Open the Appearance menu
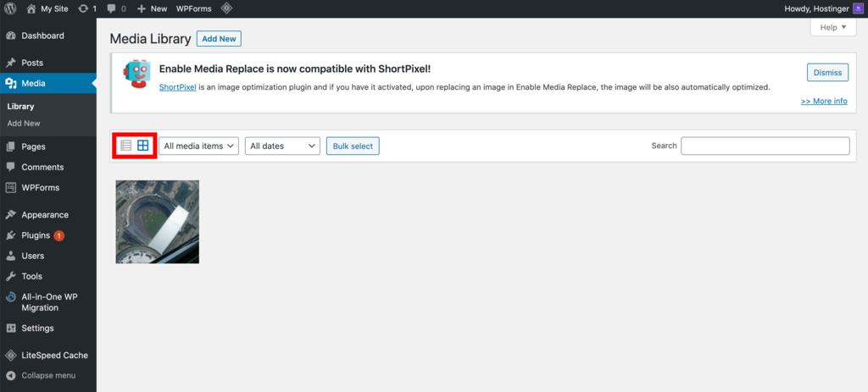This screenshot has height=392, width=868. pyautogui.click(x=45, y=215)
